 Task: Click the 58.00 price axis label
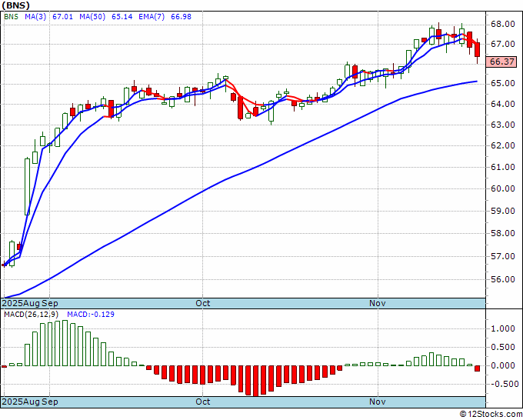pos(502,233)
